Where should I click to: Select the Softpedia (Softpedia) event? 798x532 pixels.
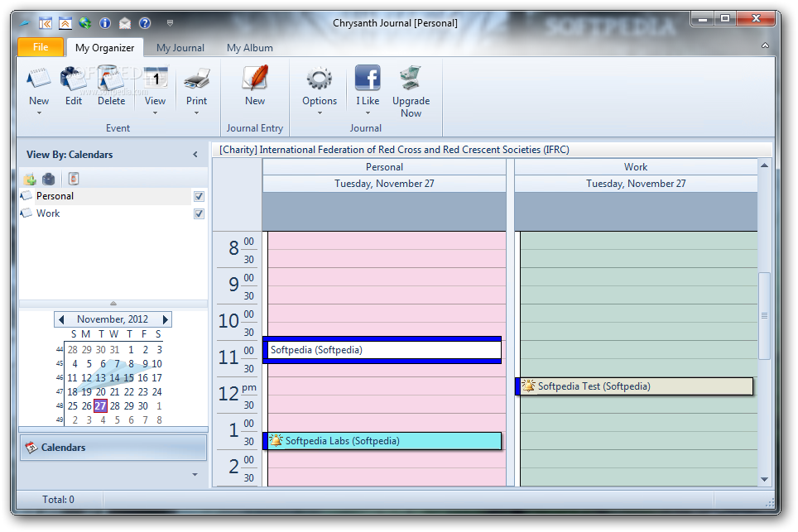(382, 350)
